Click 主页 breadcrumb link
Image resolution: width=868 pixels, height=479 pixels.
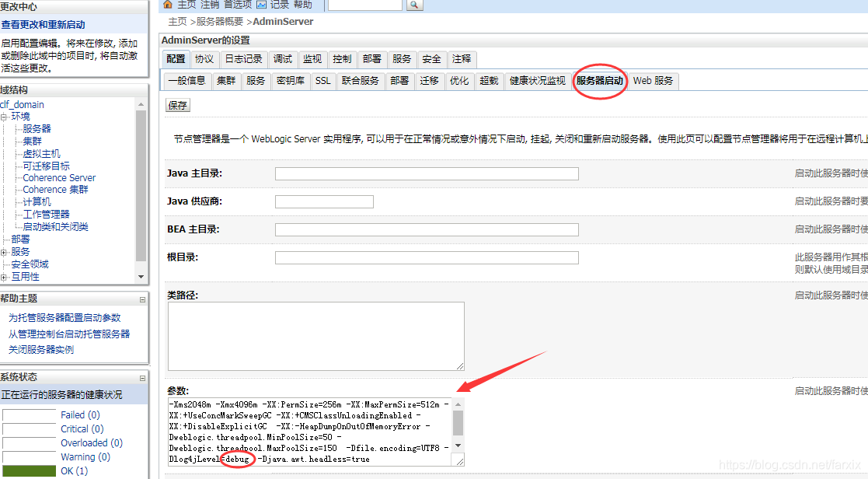pyautogui.click(x=178, y=22)
